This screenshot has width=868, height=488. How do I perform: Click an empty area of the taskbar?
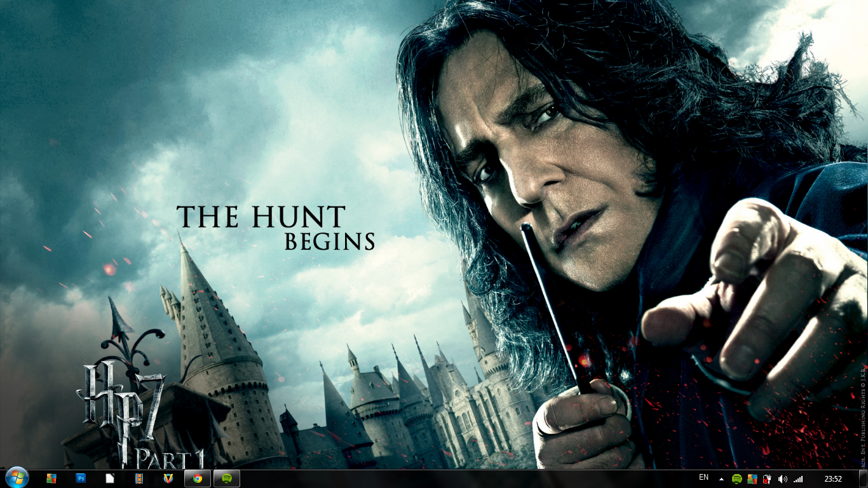[445, 479]
